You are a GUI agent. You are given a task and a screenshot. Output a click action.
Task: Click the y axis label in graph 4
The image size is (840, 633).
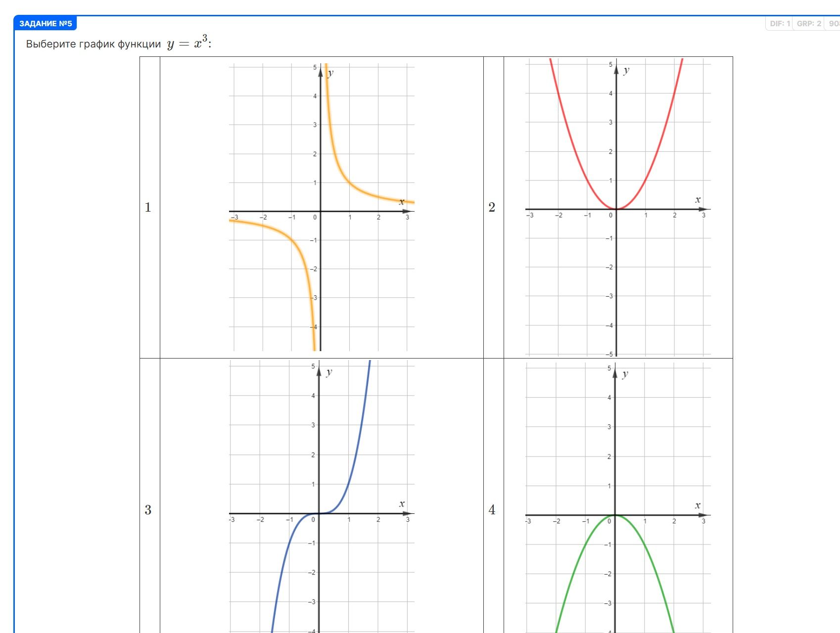(625, 374)
